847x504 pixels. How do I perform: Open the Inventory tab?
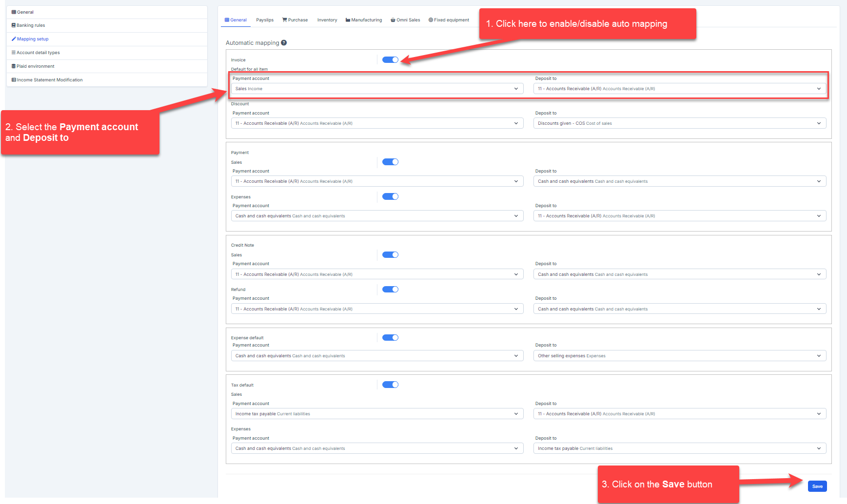coord(327,20)
